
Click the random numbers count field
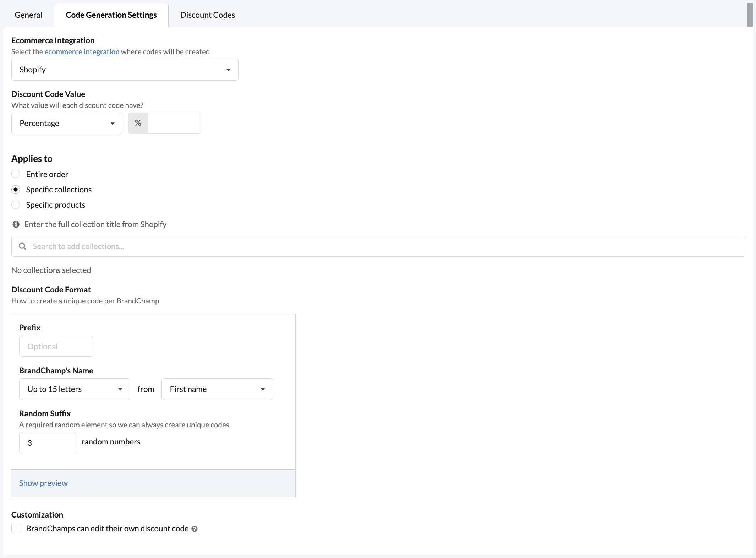click(x=48, y=442)
